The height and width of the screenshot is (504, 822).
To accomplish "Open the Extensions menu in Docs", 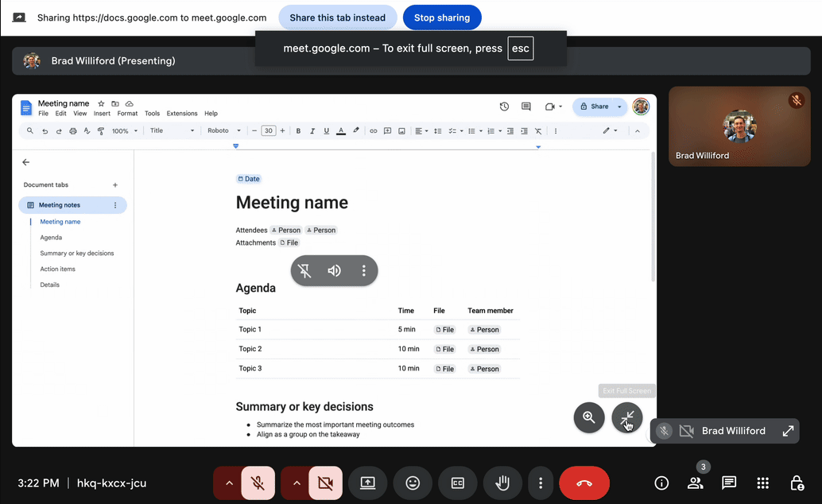I will click(182, 114).
